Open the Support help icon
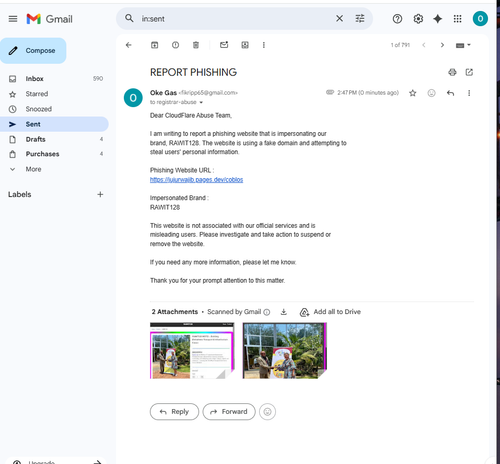Viewport: 500px width, 464px height. click(x=397, y=19)
